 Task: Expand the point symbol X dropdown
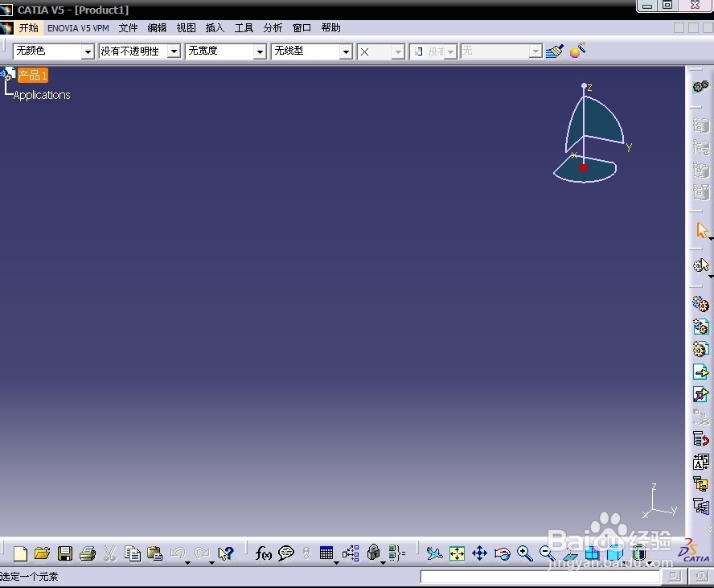tap(398, 51)
